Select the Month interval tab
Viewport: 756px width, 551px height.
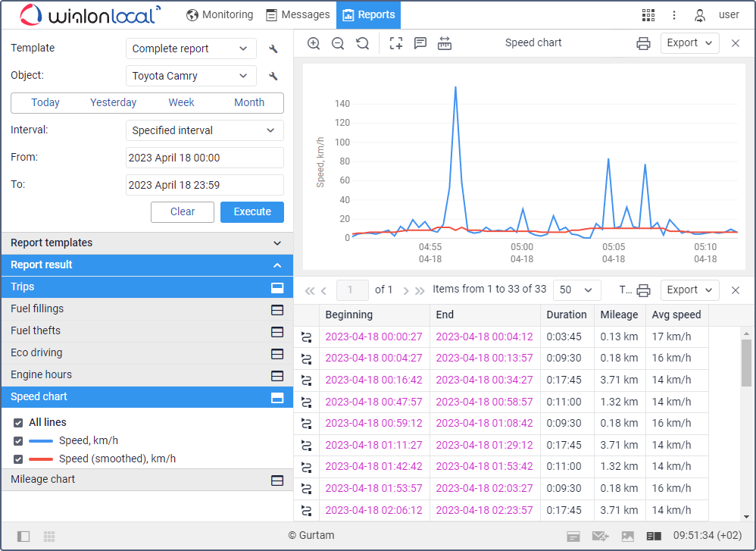249,103
